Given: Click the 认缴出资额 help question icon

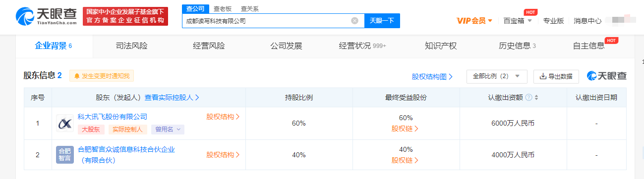Looking at the screenshot, I should coord(529,98).
